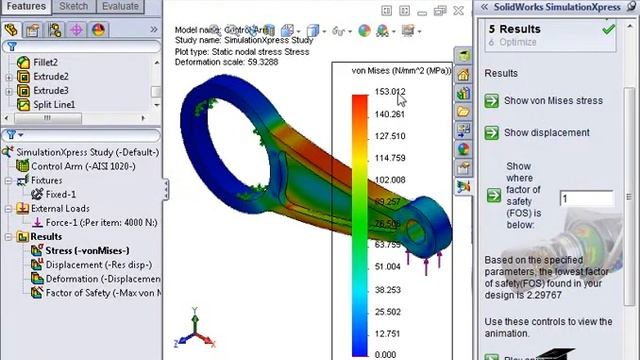This screenshot has width=640, height=360.
Task: Click the feature tree filter field
Action: pos(82,47)
